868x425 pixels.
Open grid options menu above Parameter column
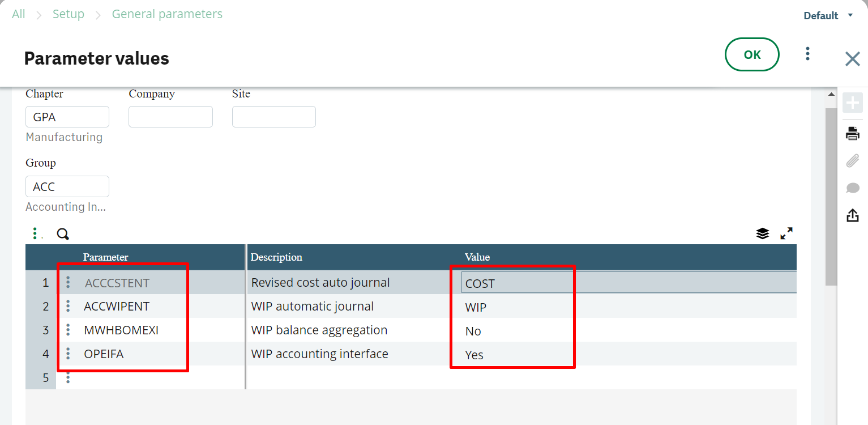(x=35, y=233)
